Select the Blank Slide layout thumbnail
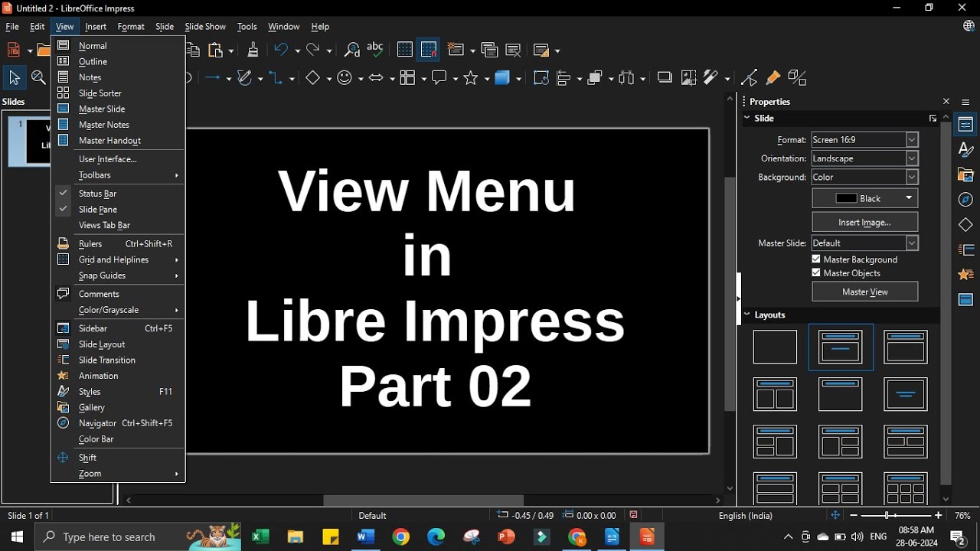This screenshot has width=980, height=551. 775,347
